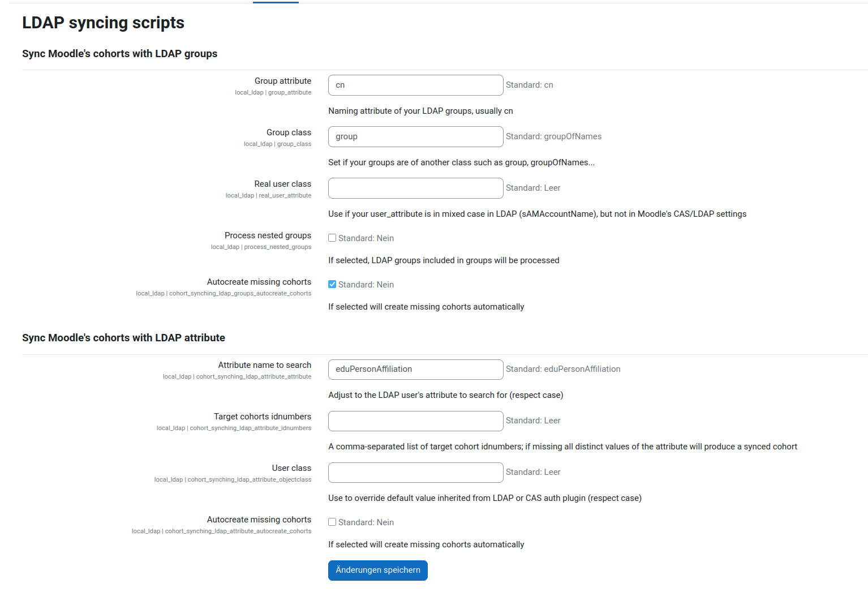Select the "Real user class" label text
This screenshot has width=868, height=596.
click(x=282, y=184)
